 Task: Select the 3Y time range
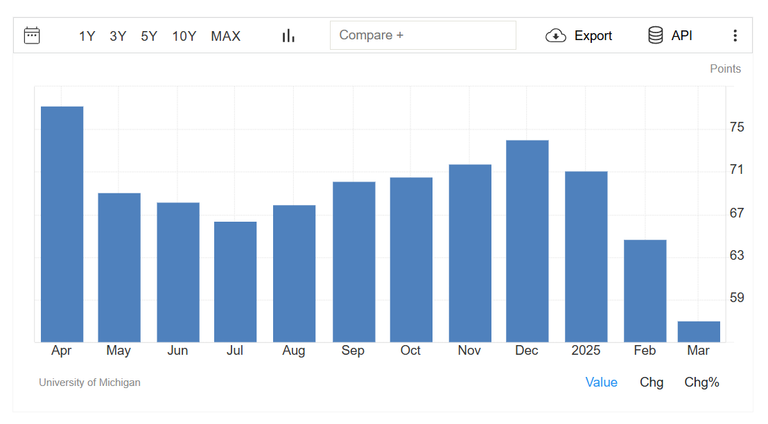click(118, 36)
